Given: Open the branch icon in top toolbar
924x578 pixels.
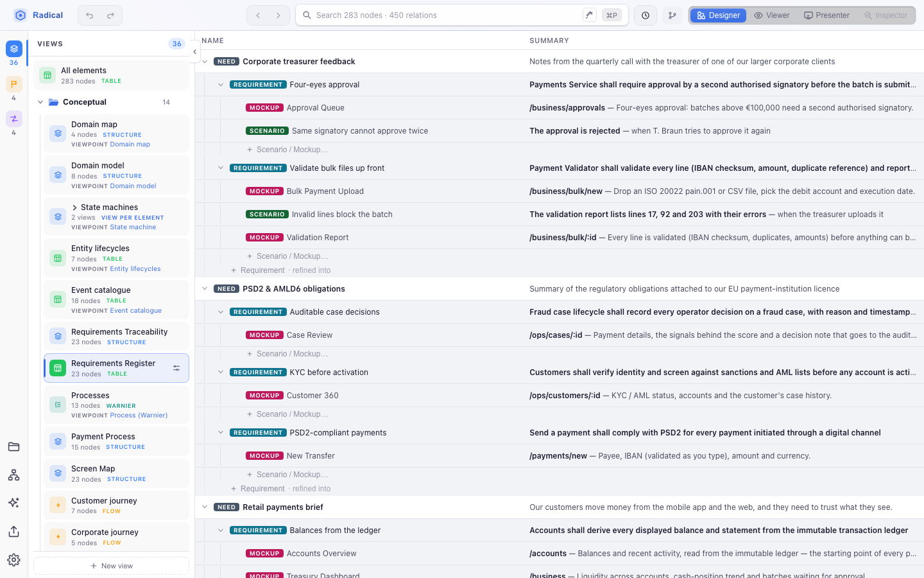Looking at the screenshot, I should 672,15.
